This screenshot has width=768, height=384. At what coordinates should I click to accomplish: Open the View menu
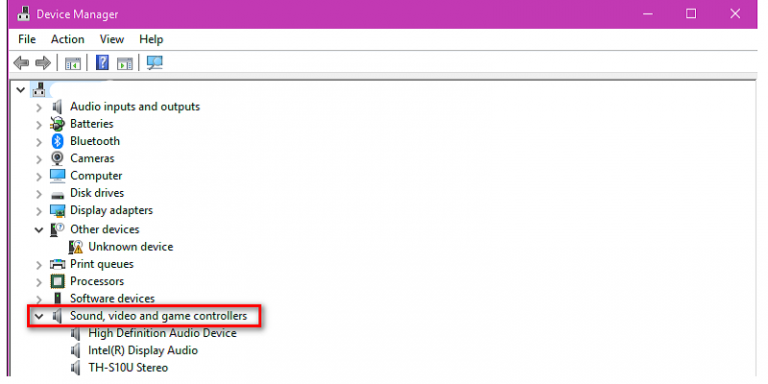[112, 39]
